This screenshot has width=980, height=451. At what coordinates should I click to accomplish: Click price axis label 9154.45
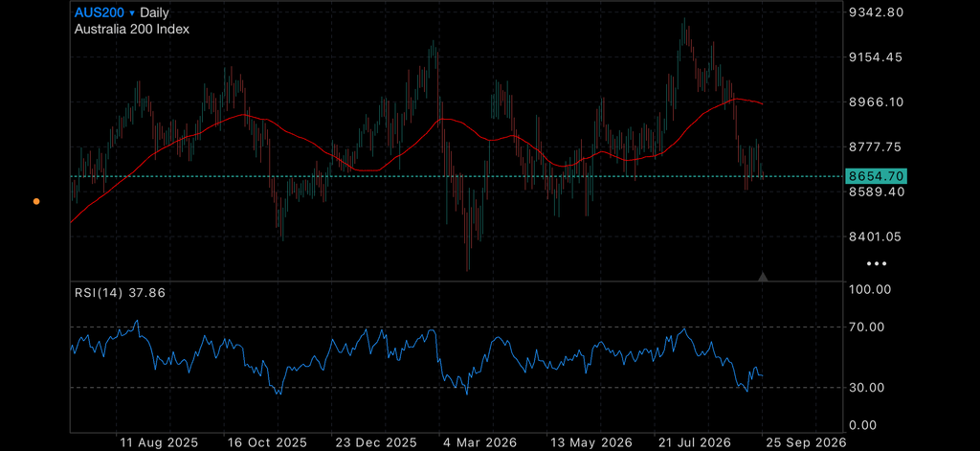point(878,56)
